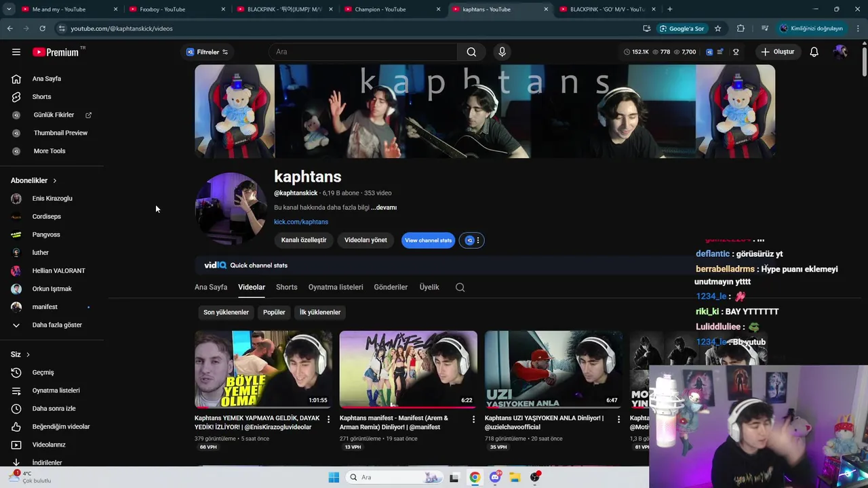Expand the Siz section chevron

(28, 354)
